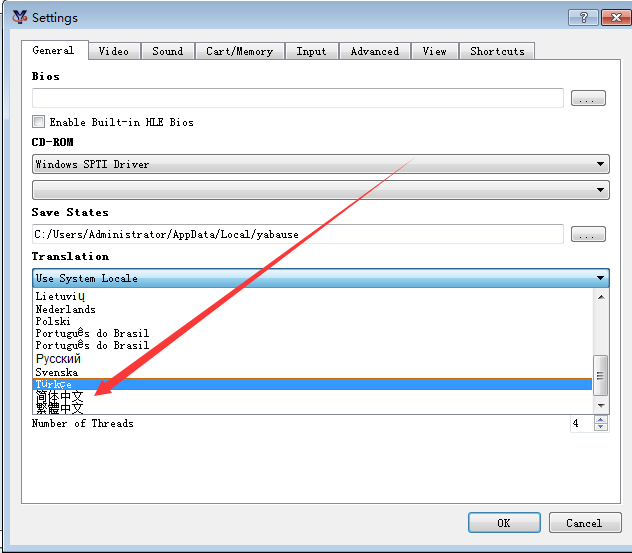Close the Settings dialog
The width and height of the screenshot is (632, 553).
click(x=616, y=17)
